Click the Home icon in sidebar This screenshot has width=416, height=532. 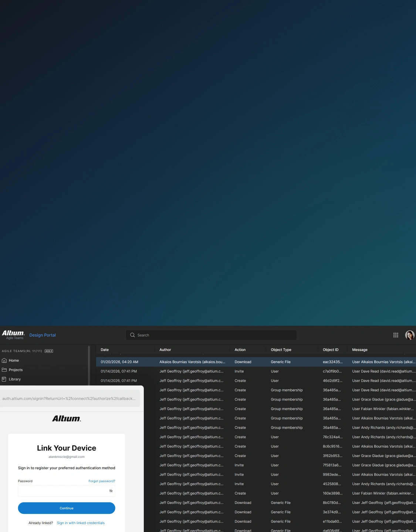coord(4,361)
